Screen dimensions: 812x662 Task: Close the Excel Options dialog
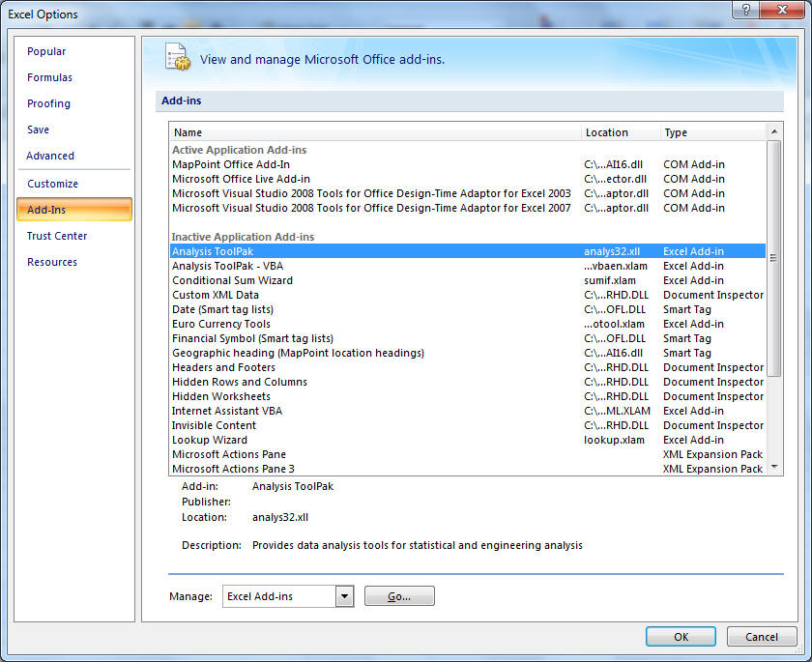coord(782,10)
